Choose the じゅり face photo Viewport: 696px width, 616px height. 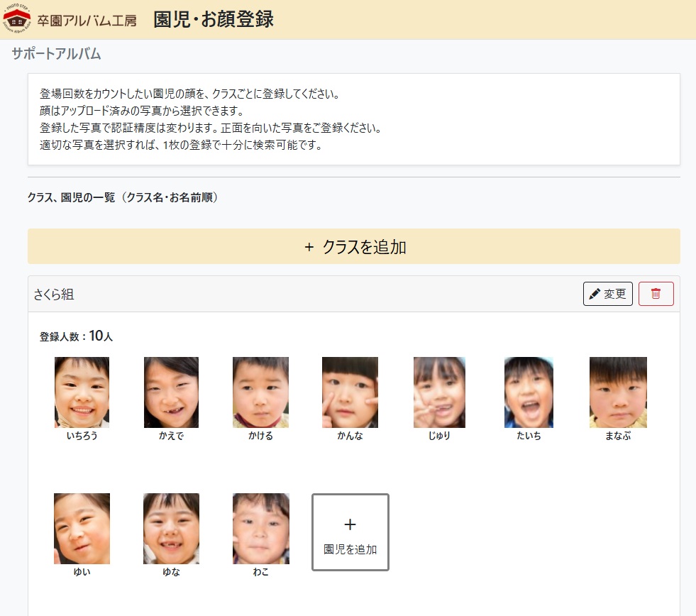(x=439, y=392)
